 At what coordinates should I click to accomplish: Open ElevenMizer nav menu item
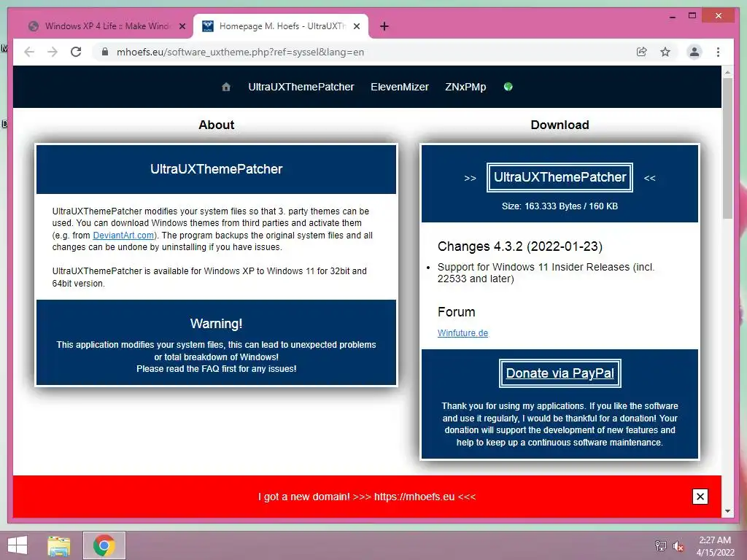click(x=400, y=87)
